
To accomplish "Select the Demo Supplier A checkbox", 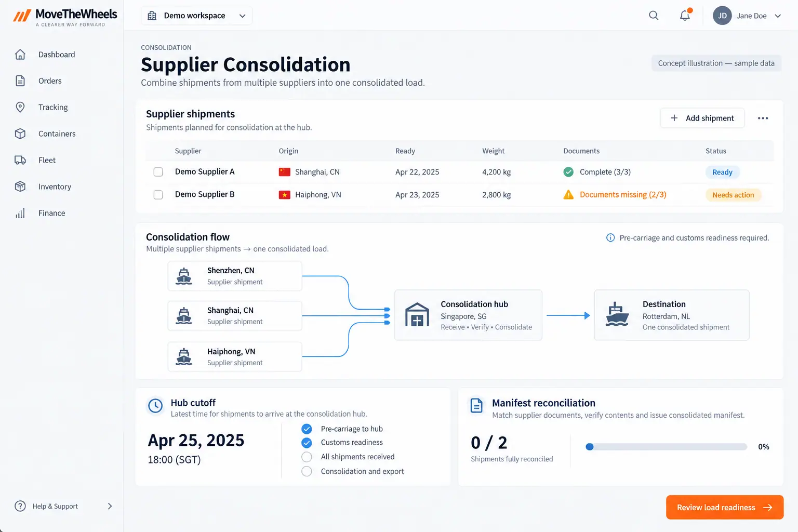I will click(x=158, y=172).
